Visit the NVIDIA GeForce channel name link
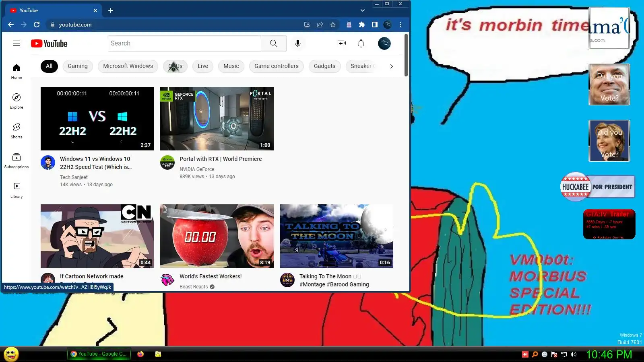This screenshot has width=644, height=362. (197, 169)
